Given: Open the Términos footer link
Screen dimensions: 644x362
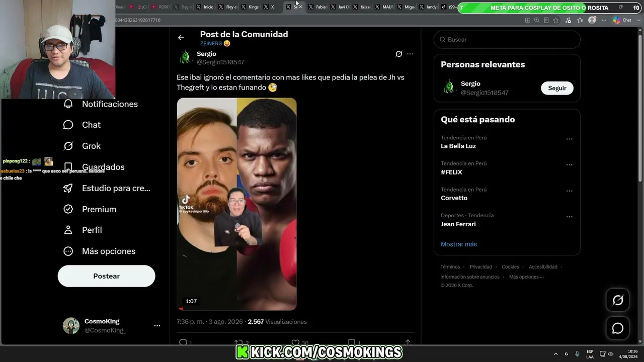Looking at the screenshot, I should (x=450, y=267).
